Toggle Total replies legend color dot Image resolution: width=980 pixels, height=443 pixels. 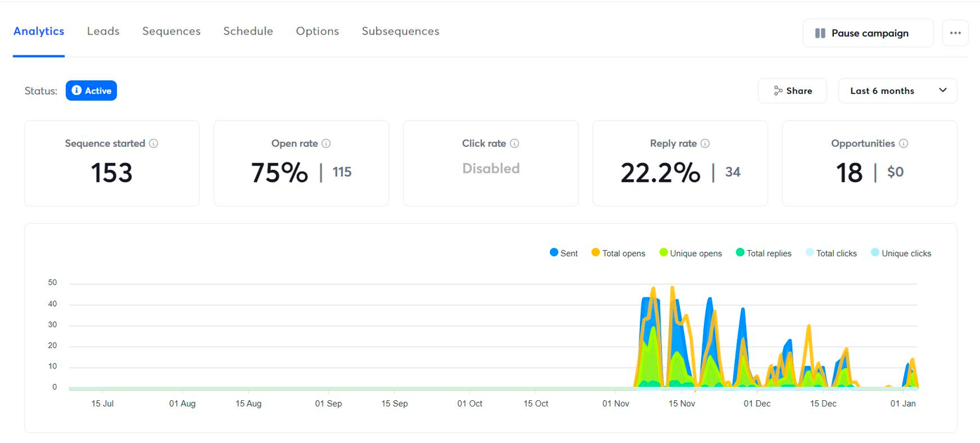pyautogui.click(x=740, y=253)
